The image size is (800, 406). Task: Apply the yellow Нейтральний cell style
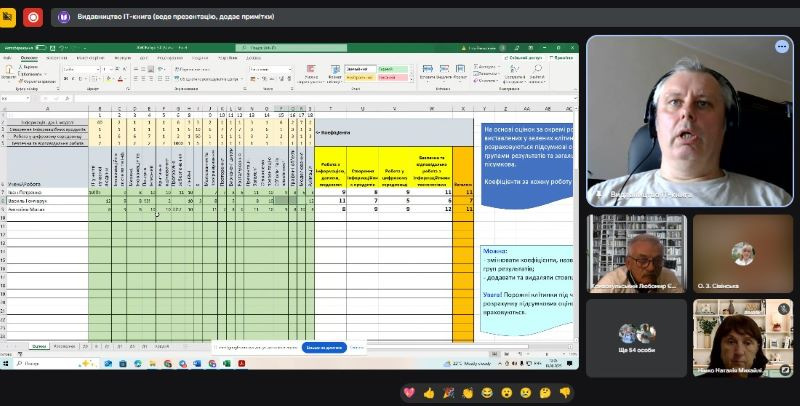coord(360,78)
